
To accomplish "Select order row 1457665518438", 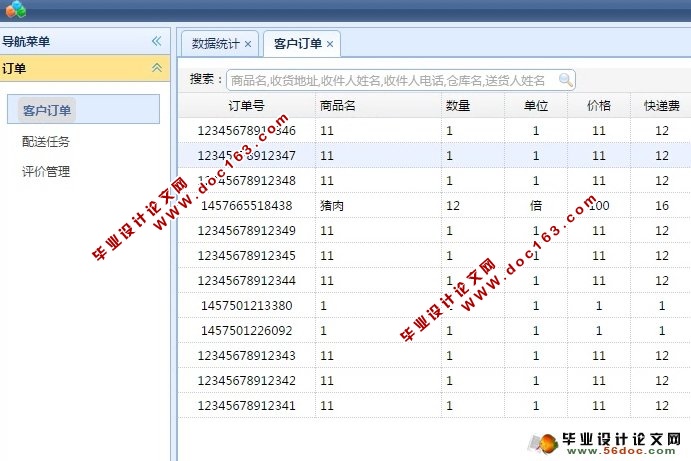I will pos(435,205).
